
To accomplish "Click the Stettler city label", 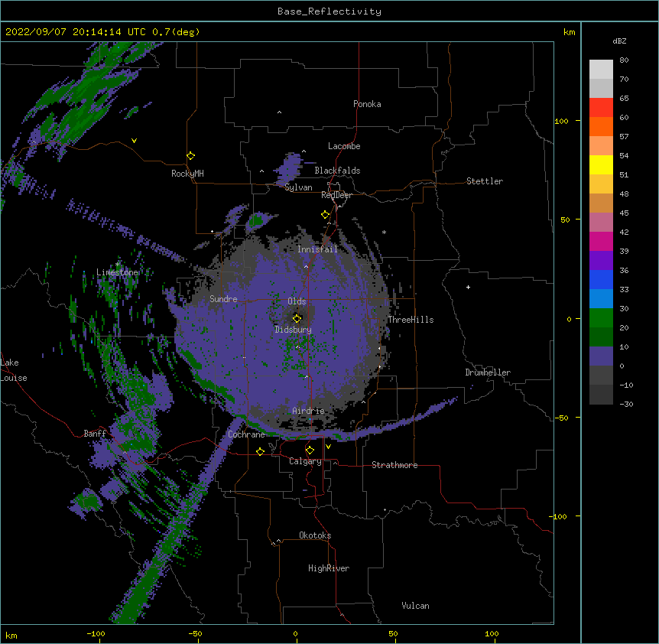I will coord(484,181).
